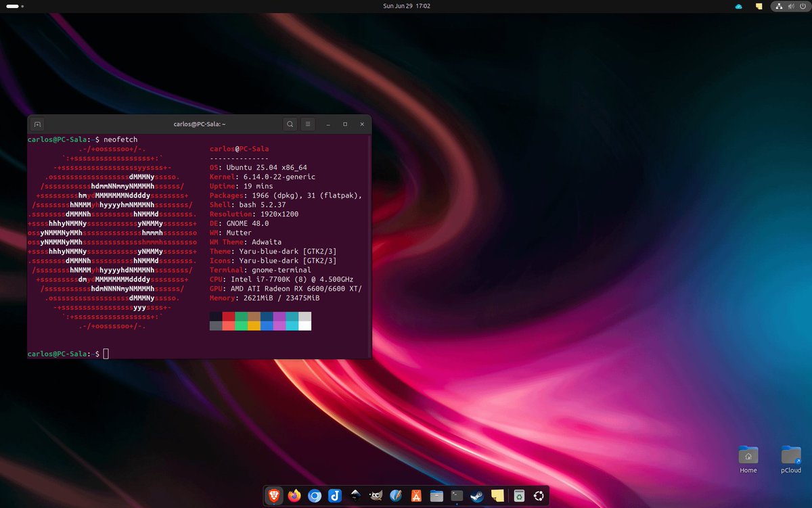812x508 pixels.
Task: Click 'DE: GNOME 48.0' line
Action: 240,223
